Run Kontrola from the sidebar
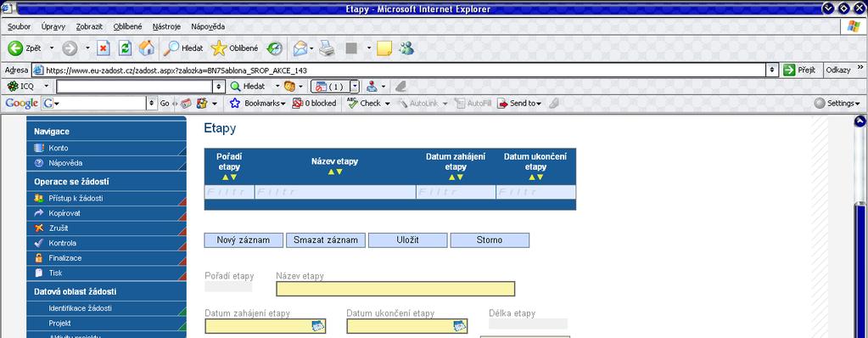The height and width of the screenshot is (338, 868). (106, 243)
